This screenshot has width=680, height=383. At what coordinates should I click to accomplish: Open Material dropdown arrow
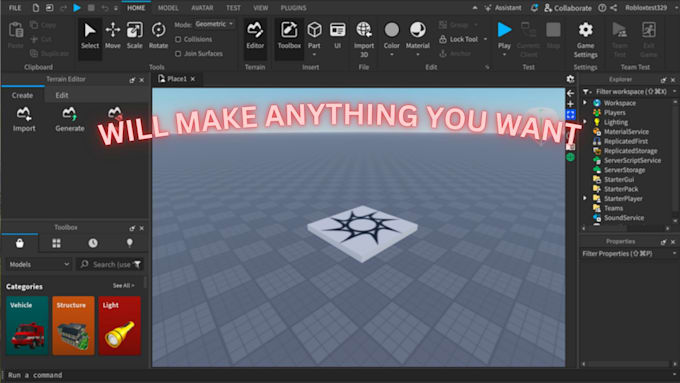click(418, 55)
